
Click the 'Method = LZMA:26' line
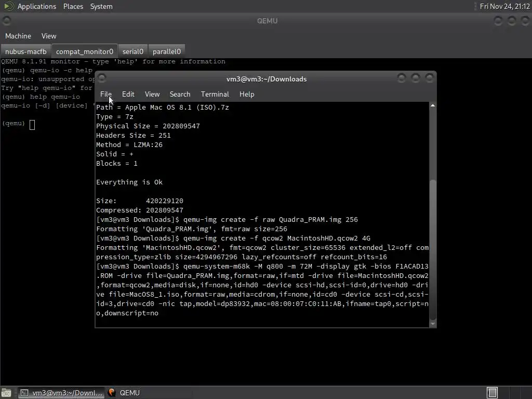(x=129, y=144)
